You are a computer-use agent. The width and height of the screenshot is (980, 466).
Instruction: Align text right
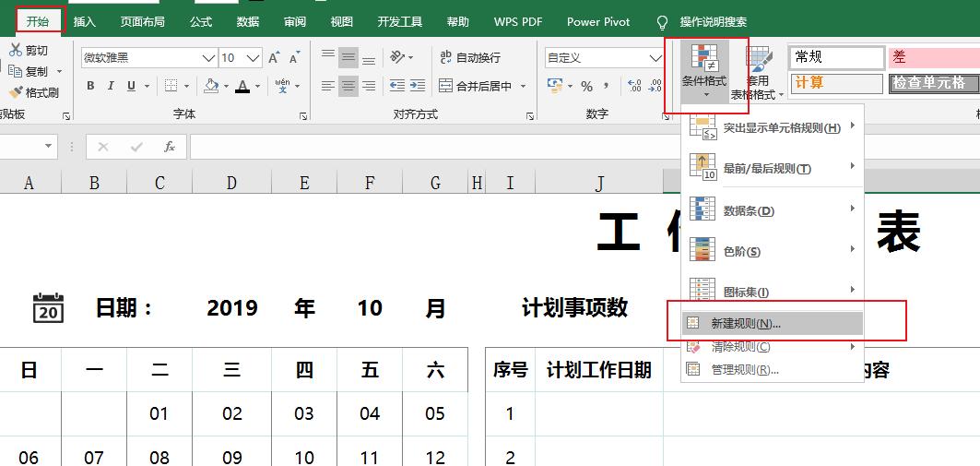click(369, 86)
